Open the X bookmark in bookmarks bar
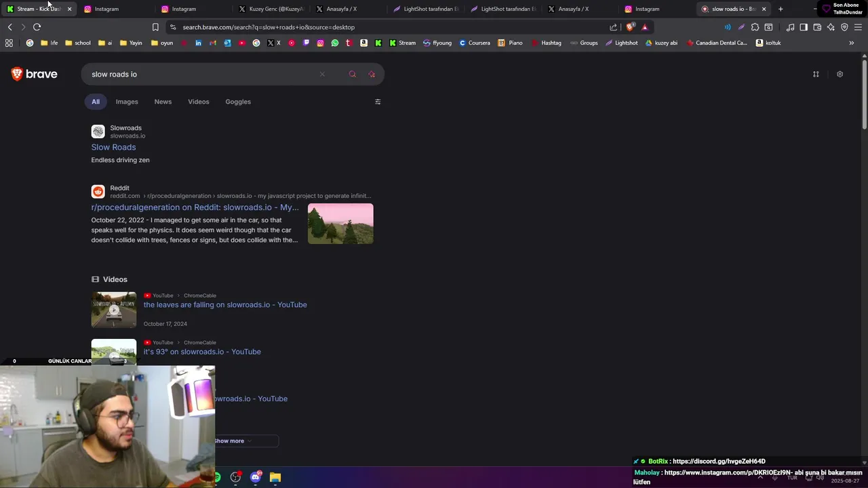 click(274, 43)
